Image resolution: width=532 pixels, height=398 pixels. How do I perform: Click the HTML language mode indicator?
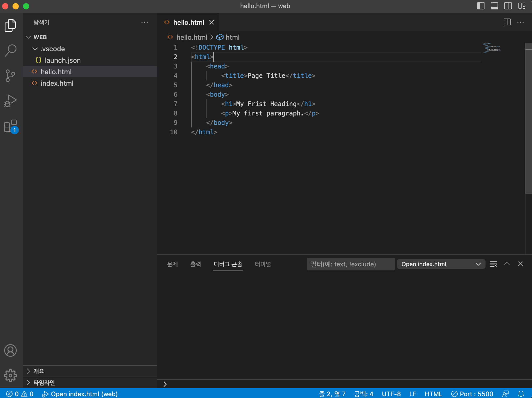click(x=433, y=394)
